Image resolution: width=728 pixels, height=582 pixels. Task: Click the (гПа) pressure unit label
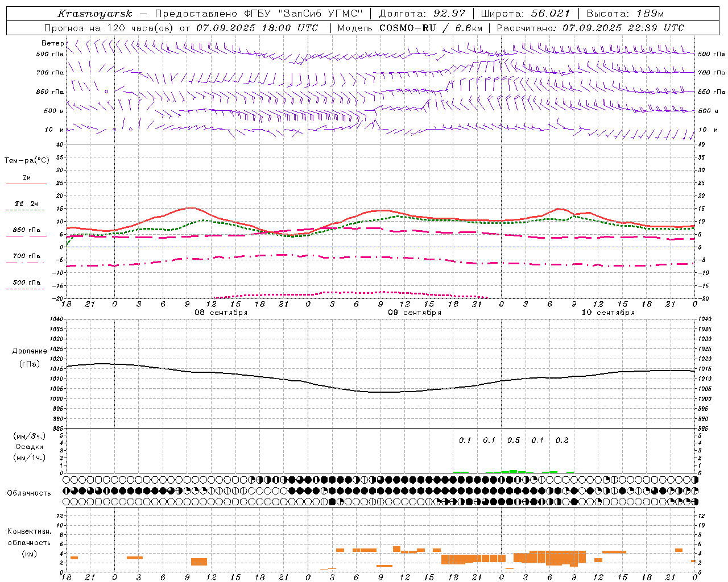(x=30, y=364)
